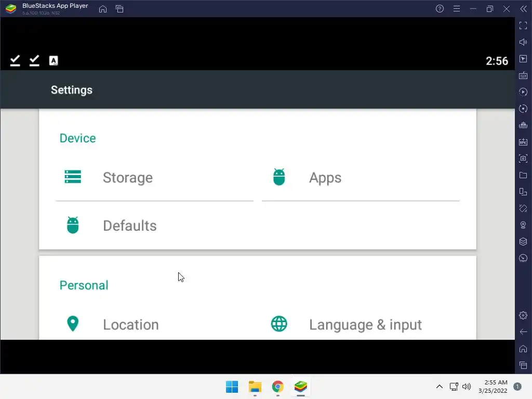Click the Location pin icon
The image size is (532, 399).
pos(73,324)
